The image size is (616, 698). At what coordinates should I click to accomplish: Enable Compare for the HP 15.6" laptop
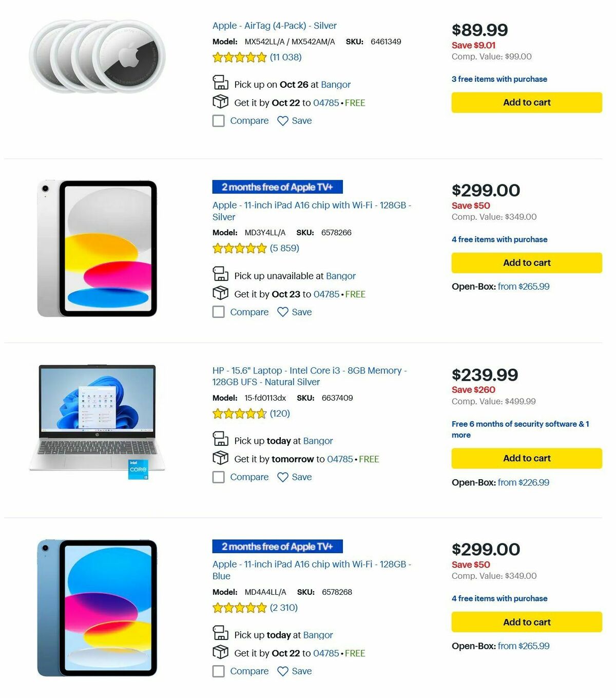(218, 477)
